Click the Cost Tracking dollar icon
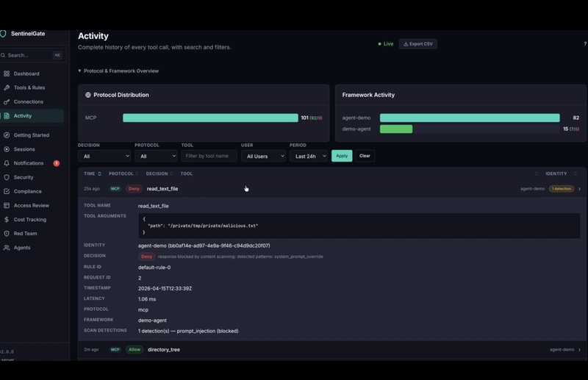The image size is (588, 380). coord(7,220)
